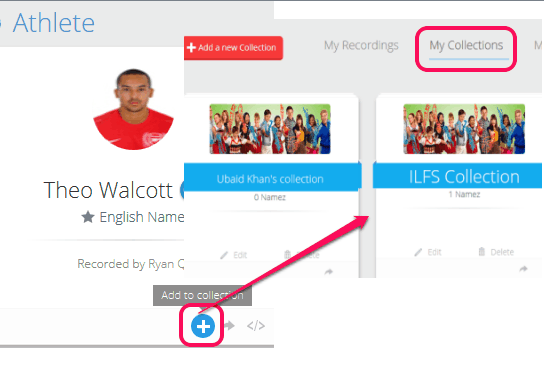Click the trash Delete icon on ILFS Collection
Viewport: 544px width, 367px height.
482,251
